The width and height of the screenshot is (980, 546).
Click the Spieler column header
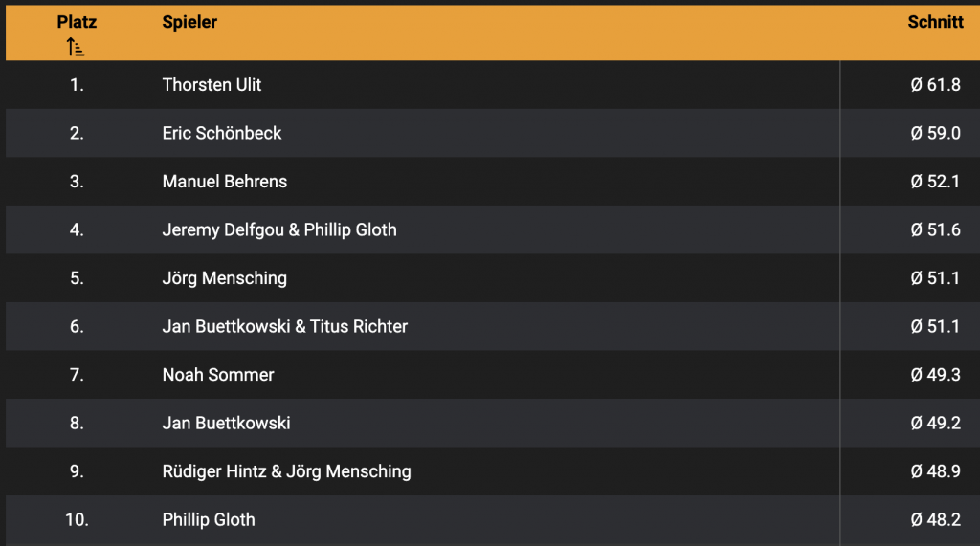tap(189, 22)
